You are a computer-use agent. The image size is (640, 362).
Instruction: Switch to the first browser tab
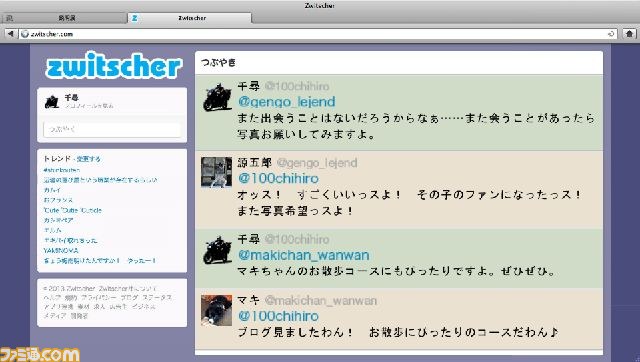coord(65,18)
